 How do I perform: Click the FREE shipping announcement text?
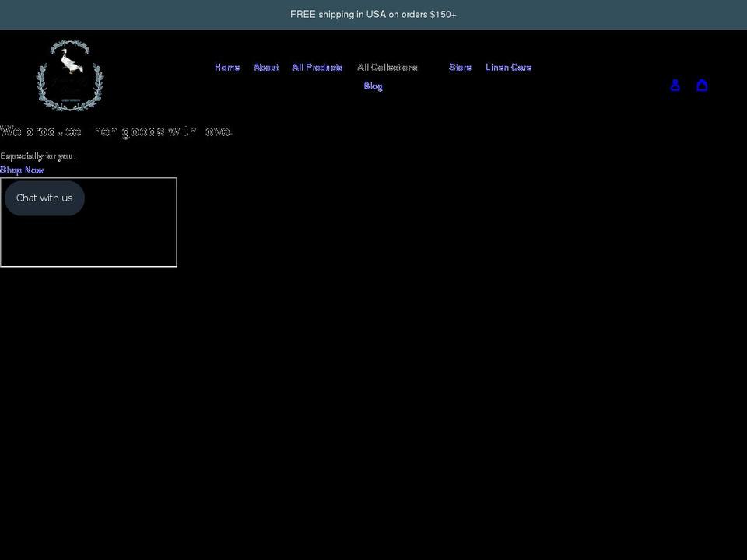pos(373,14)
